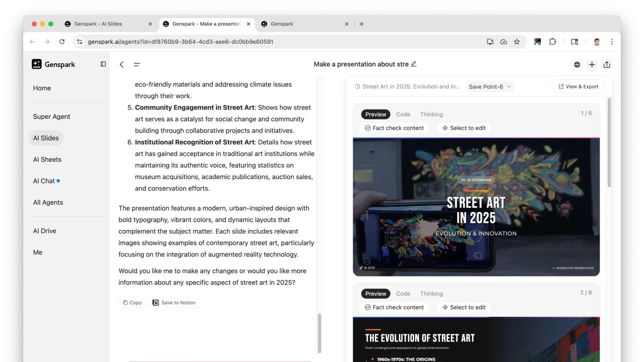
Task: Open AI Drive in sidebar
Action: [45, 231]
